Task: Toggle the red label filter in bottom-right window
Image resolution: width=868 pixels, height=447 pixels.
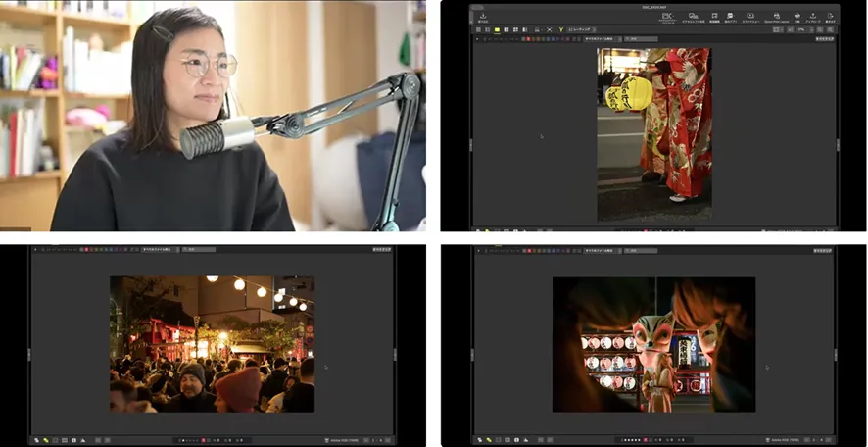Action: pos(530,250)
